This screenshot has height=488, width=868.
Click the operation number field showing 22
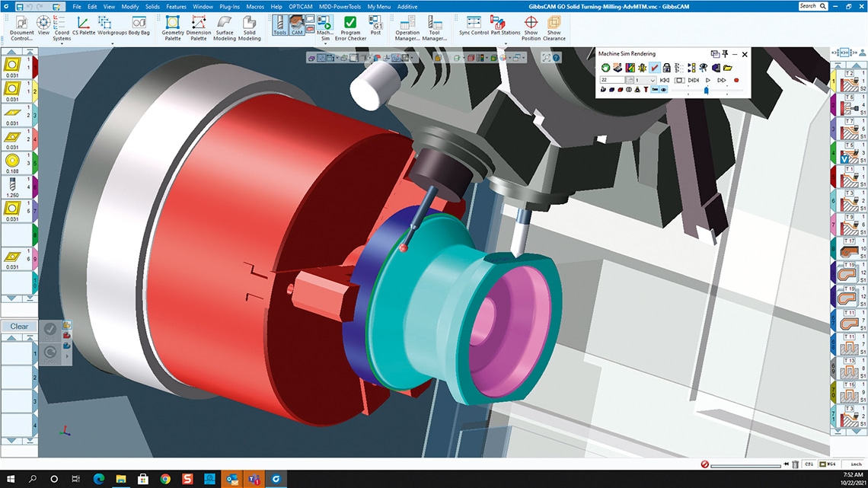coord(614,80)
